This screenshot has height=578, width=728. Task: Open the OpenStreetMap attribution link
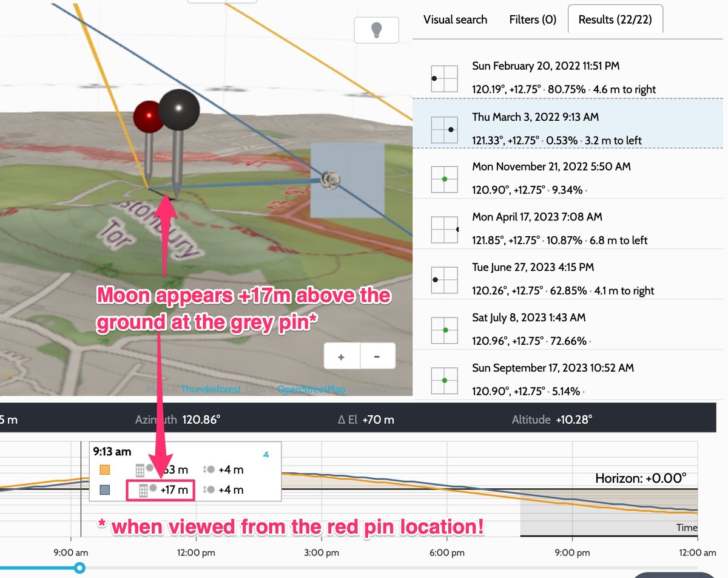[311, 389]
